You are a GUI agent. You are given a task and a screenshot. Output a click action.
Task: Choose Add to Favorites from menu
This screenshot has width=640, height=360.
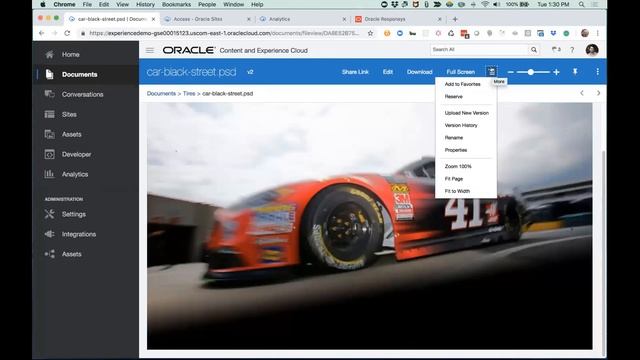[462, 84]
